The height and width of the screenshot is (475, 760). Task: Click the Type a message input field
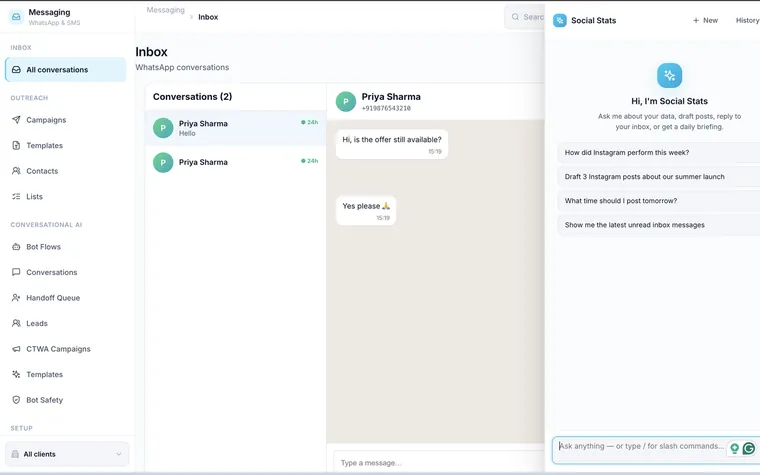pos(439,463)
